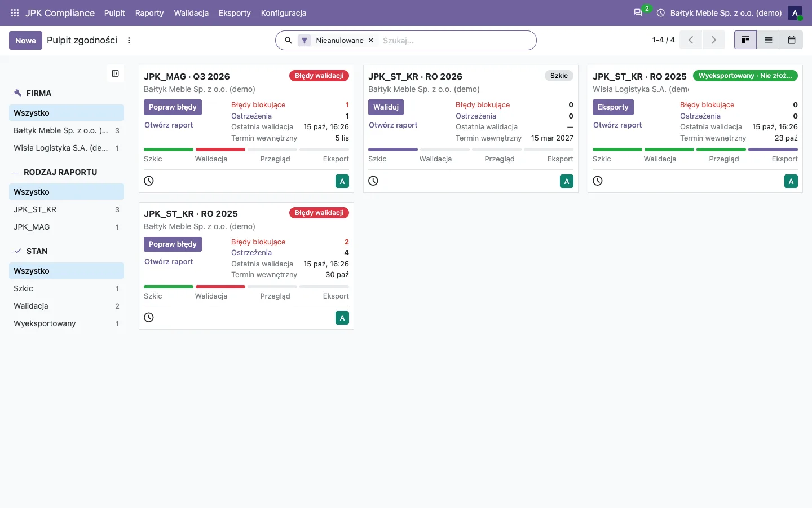The width and height of the screenshot is (812, 508).
Task: Open the Pulpit menu
Action: click(x=114, y=13)
